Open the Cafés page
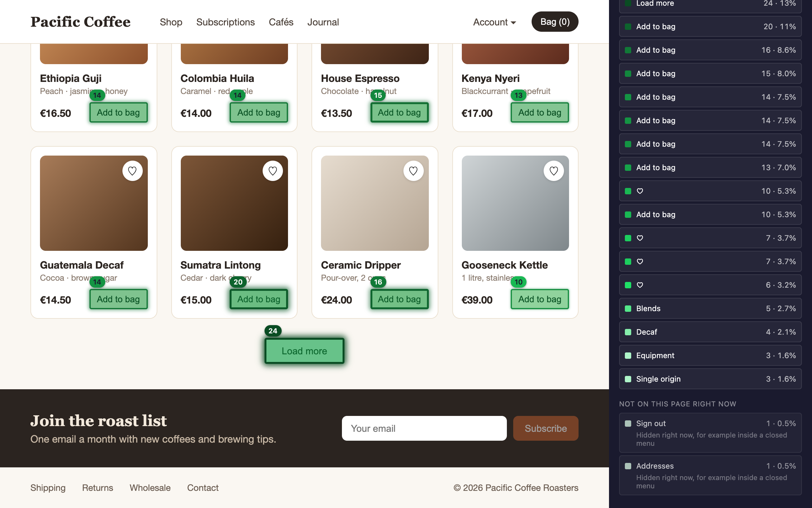This screenshot has width=812, height=508. pyautogui.click(x=281, y=22)
